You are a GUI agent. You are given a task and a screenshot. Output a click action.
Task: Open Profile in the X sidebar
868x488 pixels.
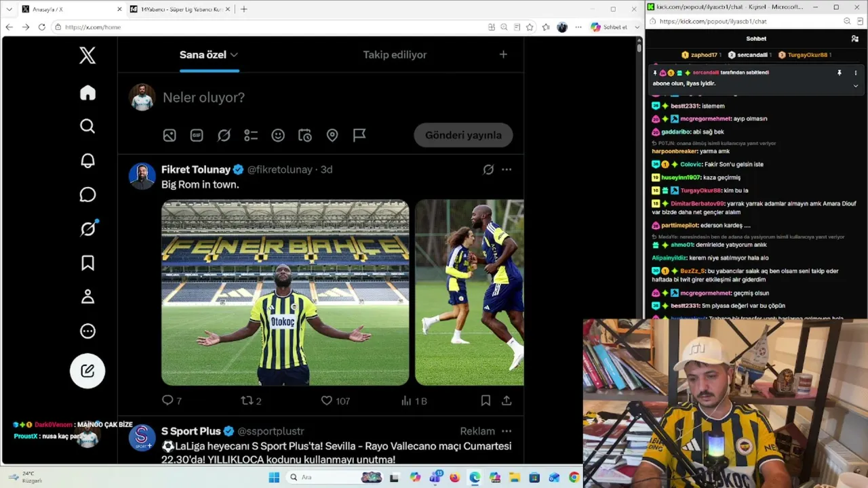point(87,297)
